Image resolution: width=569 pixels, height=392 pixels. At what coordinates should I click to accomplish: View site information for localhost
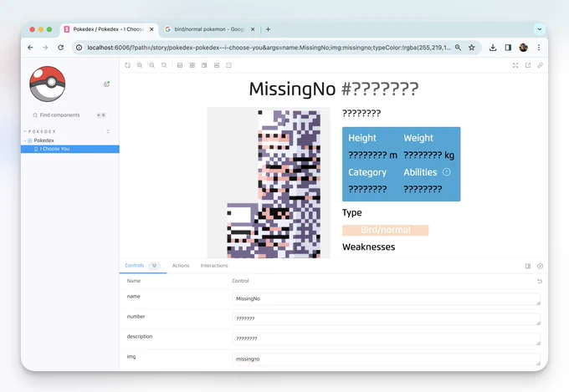[79, 48]
